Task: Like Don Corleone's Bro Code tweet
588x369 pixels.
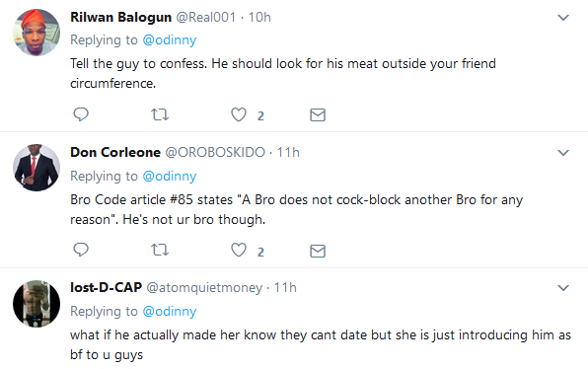Action: tap(239, 250)
